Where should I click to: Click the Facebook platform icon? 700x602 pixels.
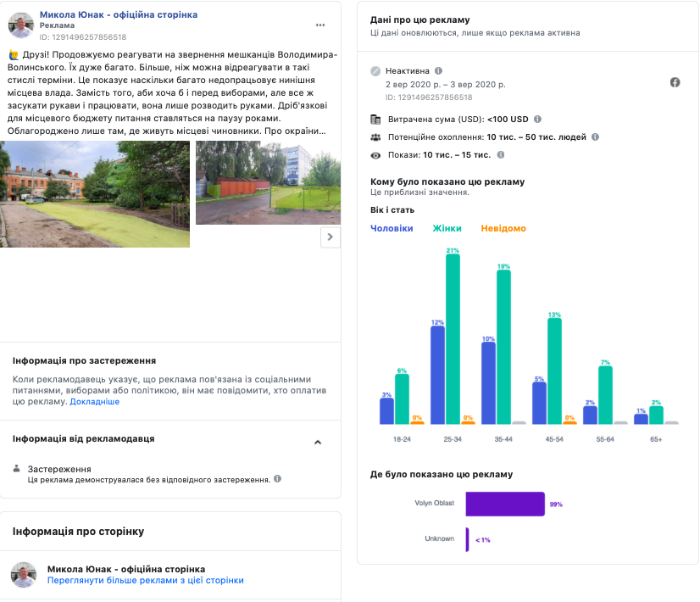pyautogui.click(x=675, y=82)
